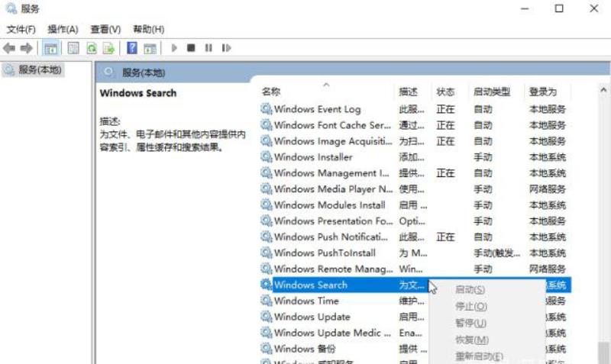Screen dimensions: 611x364
Task: Click the Start Service play icon
Action: tap(174, 48)
